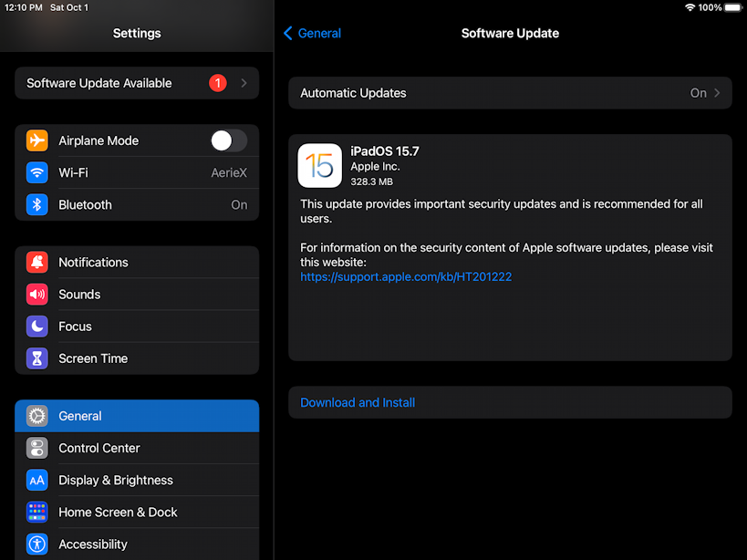The image size is (747, 560).
Task: Tap the Focus moon icon
Action: click(37, 327)
